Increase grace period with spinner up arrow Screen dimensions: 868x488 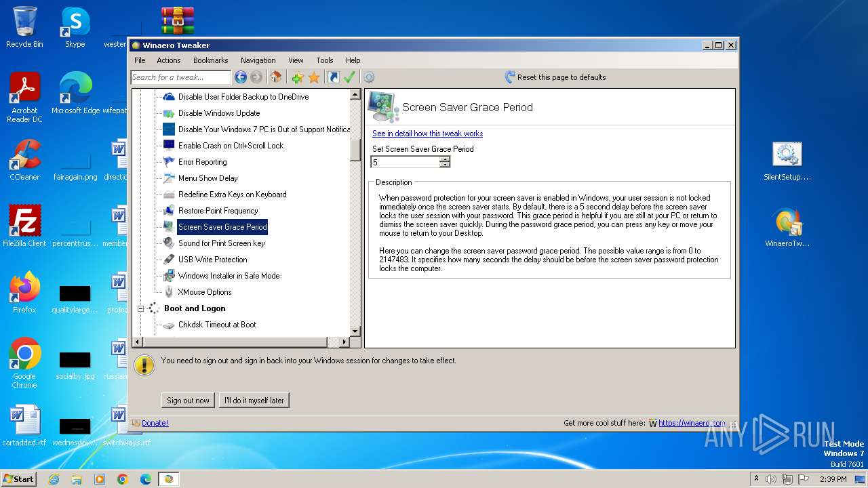(x=445, y=159)
